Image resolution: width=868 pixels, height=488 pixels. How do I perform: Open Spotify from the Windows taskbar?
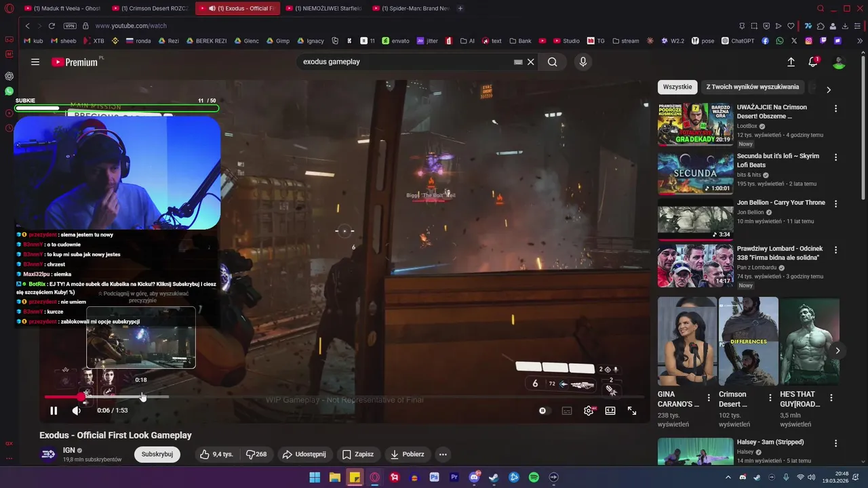(534, 477)
